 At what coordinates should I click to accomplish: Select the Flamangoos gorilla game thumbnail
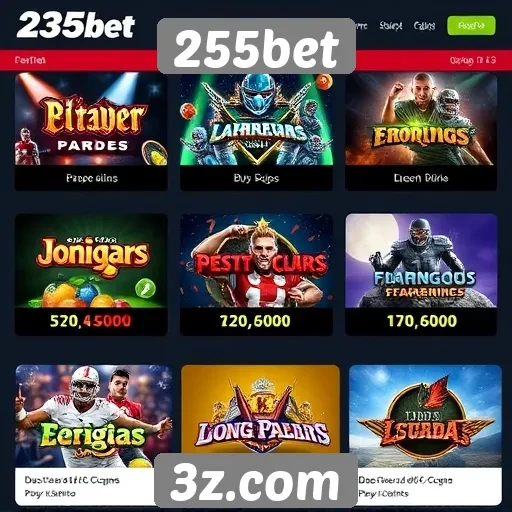point(421,261)
